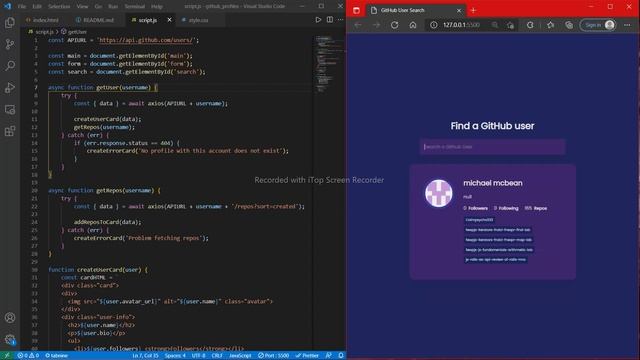This screenshot has width=640, height=360.
Task: Open browser Favorites icon
Action: pyautogui.click(x=550, y=25)
